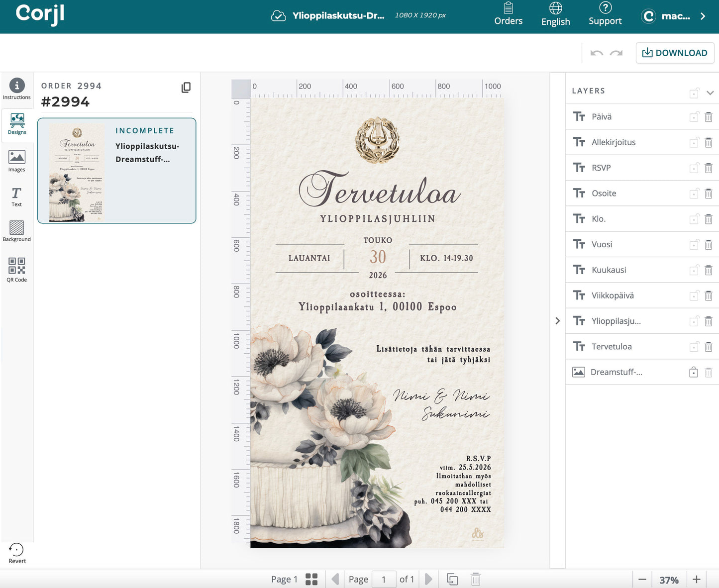Collapse right panel with side arrow
719x588 pixels.
[557, 321]
